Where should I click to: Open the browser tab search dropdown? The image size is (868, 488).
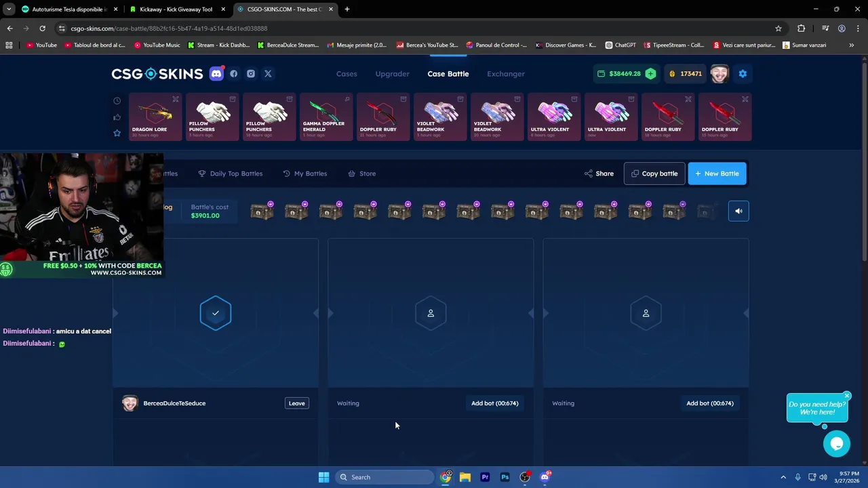pyautogui.click(x=9, y=9)
